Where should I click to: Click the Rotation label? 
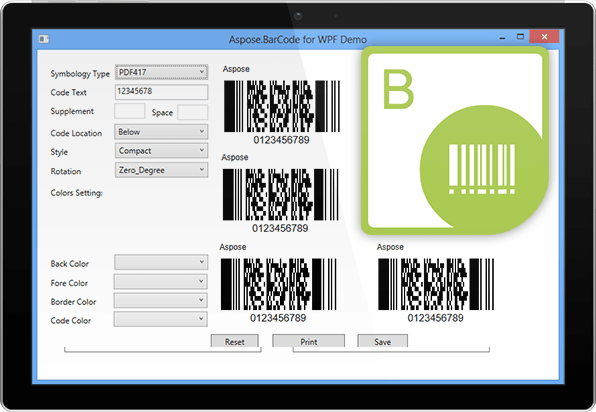click(66, 171)
